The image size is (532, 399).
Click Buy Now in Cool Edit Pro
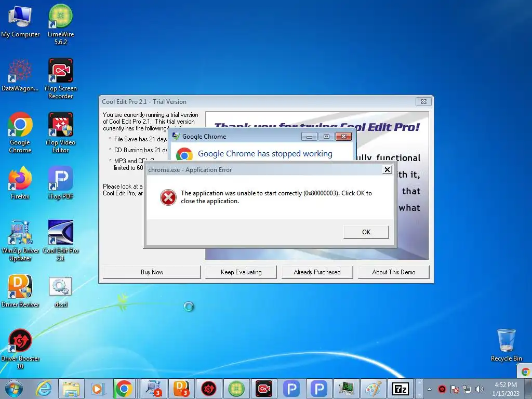point(152,272)
